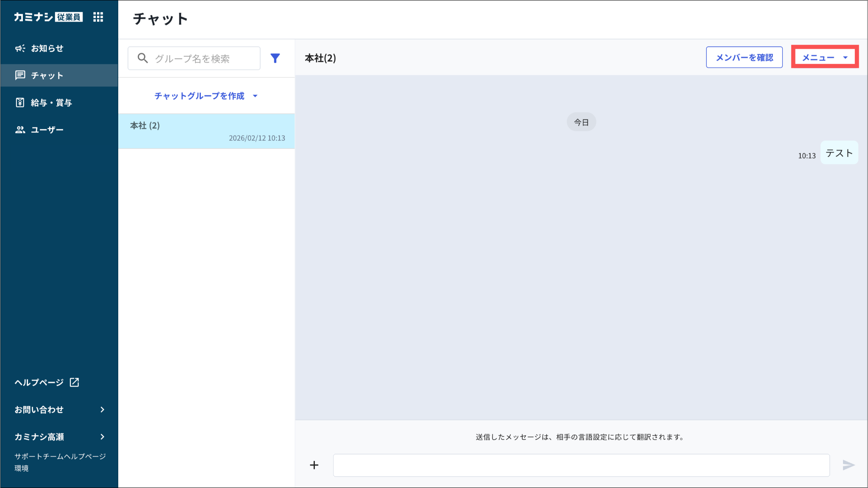Click the megaphone お知らせ icon
868x488 pixels.
point(20,48)
